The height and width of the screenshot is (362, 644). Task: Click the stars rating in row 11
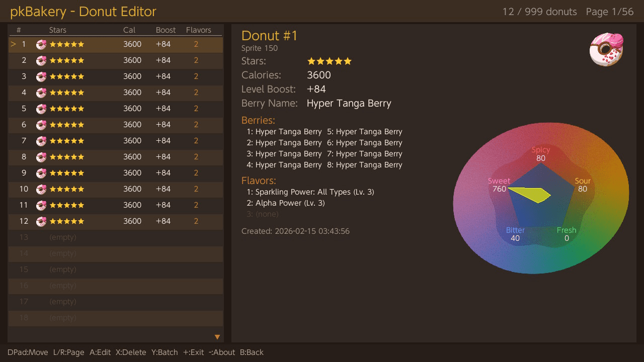point(67,205)
